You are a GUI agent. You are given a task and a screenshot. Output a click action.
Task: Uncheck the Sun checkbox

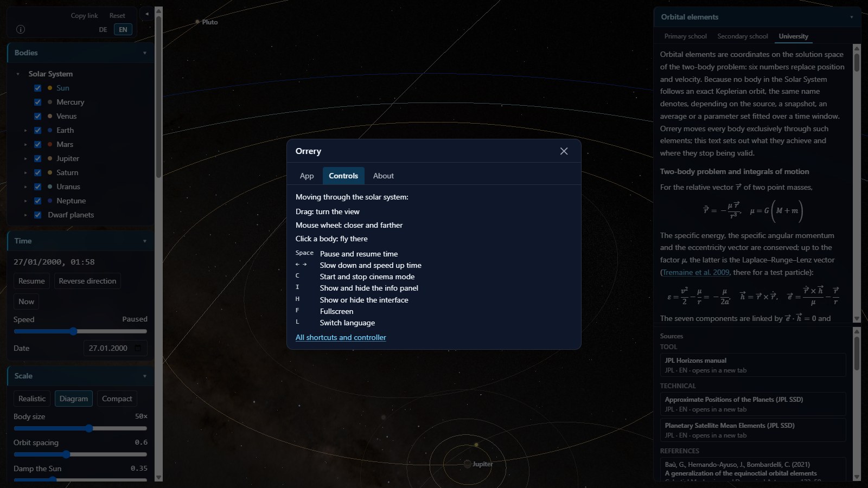pyautogui.click(x=37, y=88)
